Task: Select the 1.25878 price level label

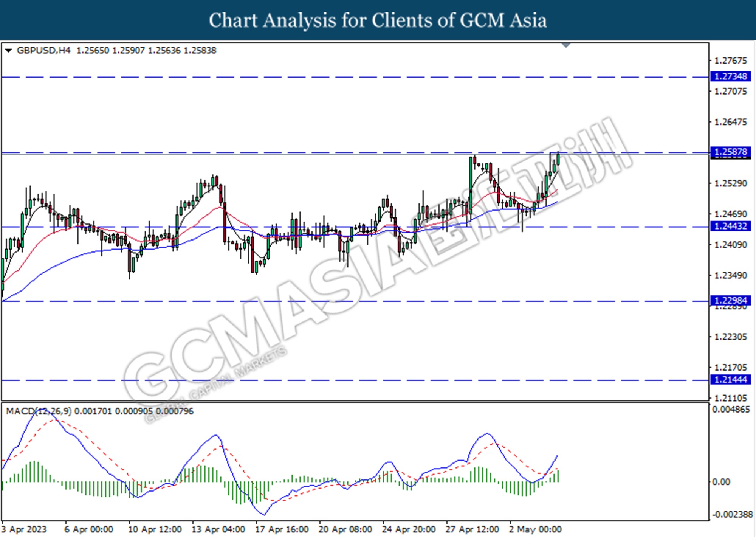Action: 731,152
